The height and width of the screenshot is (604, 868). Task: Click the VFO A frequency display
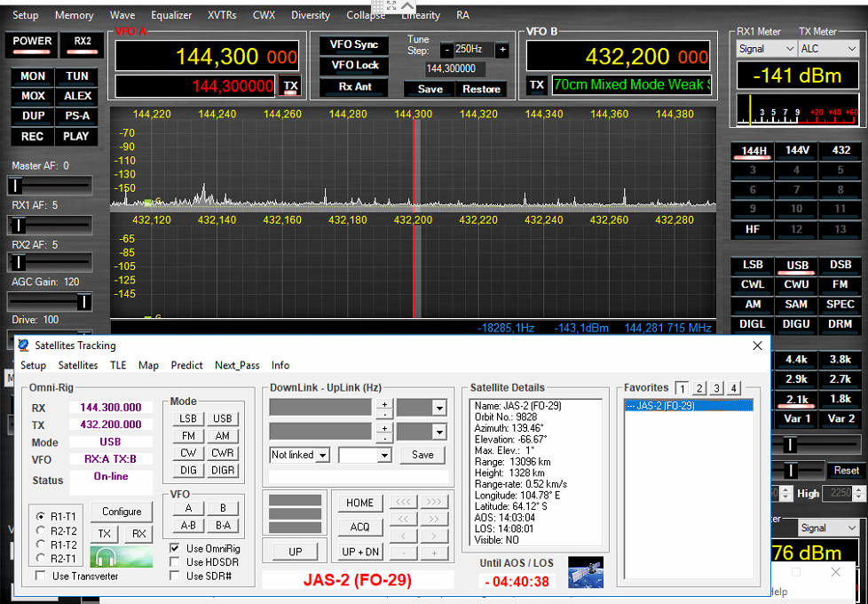(x=207, y=56)
